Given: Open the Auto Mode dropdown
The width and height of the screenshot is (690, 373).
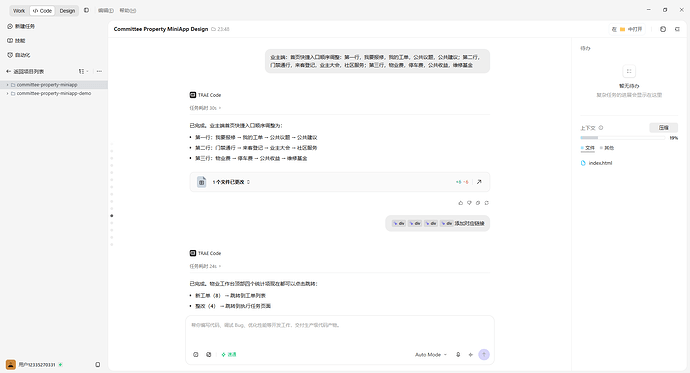Looking at the screenshot, I should tap(431, 355).
